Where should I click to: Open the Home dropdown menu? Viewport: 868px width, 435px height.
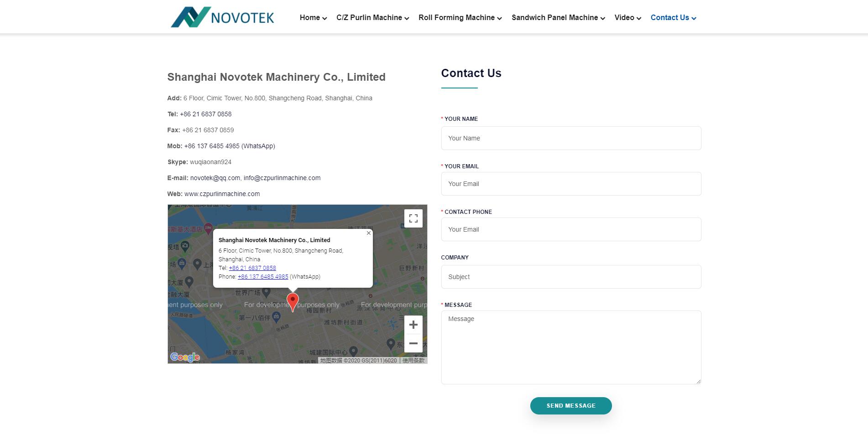(313, 18)
